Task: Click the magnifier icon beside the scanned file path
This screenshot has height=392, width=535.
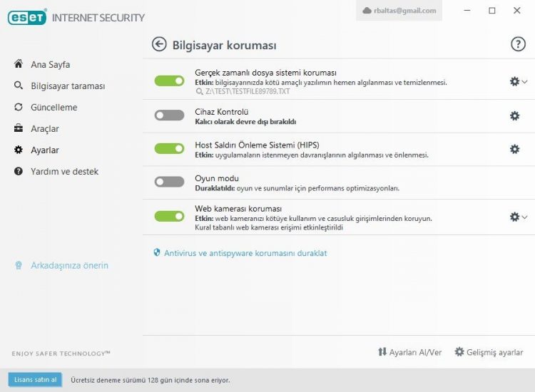Action: point(199,92)
